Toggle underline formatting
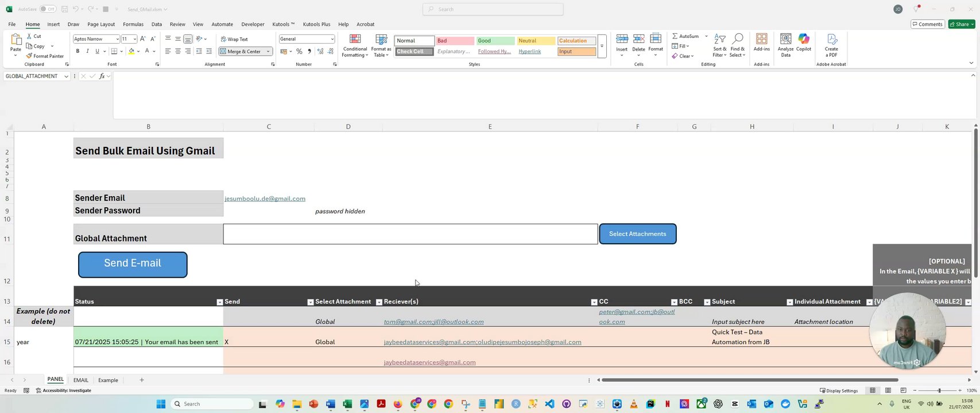 click(x=97, y=52)
